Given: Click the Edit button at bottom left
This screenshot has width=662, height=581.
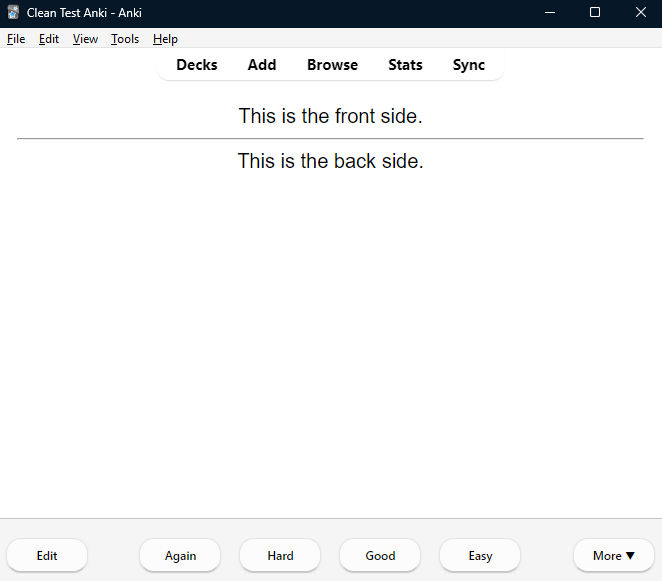Looking at the screenshot, I should point(47,556).
